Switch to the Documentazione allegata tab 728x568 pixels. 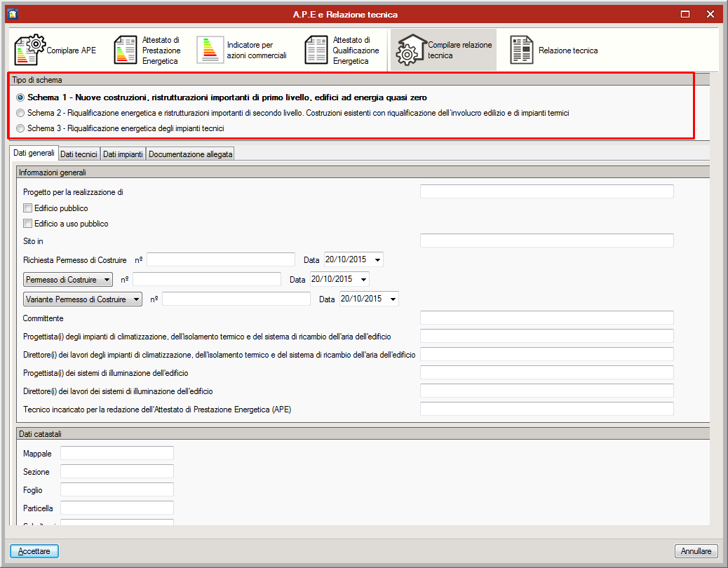click(x=190, y=154)
